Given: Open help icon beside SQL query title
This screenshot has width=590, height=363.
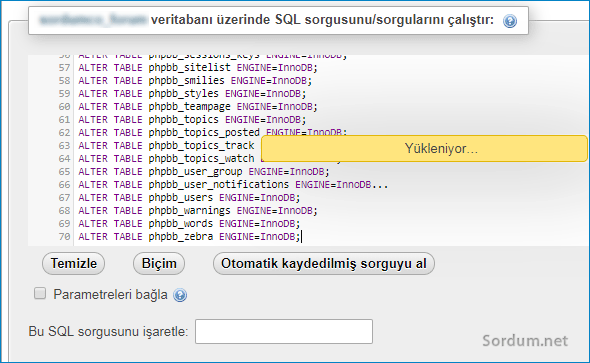Looking at the screenshot, I should [510, 21].
